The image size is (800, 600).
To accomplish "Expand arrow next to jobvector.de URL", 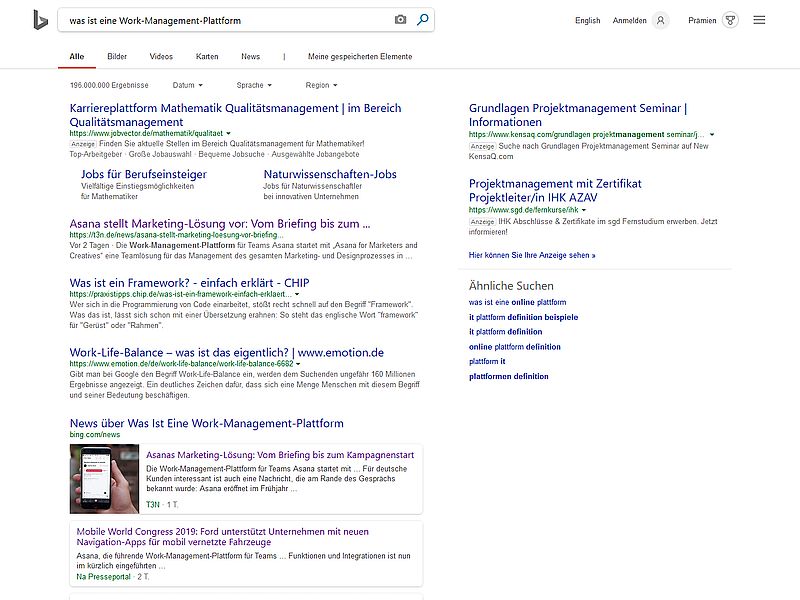I will 228,134.
